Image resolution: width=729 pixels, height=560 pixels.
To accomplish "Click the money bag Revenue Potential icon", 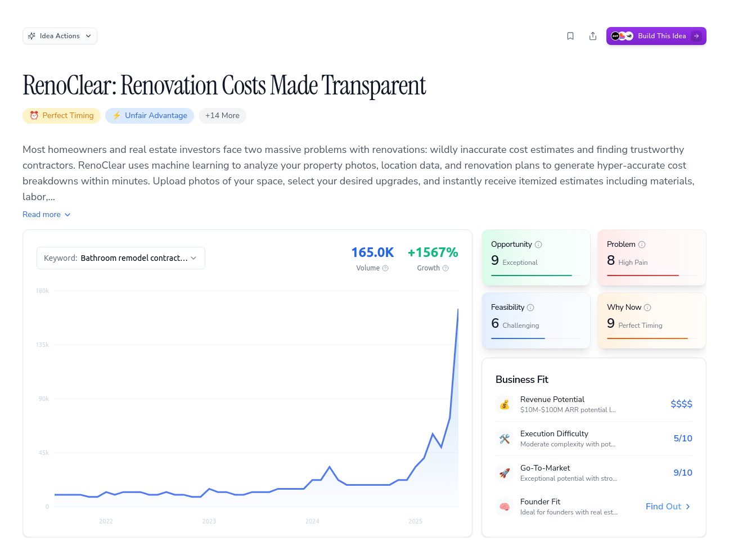I will [505, 404].
